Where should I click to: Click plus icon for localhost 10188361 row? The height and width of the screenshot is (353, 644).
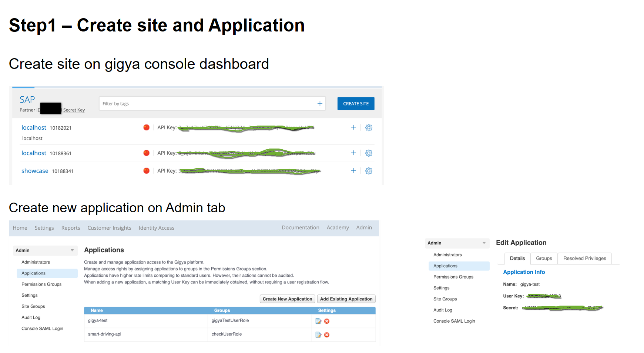(x=353, y=153)
